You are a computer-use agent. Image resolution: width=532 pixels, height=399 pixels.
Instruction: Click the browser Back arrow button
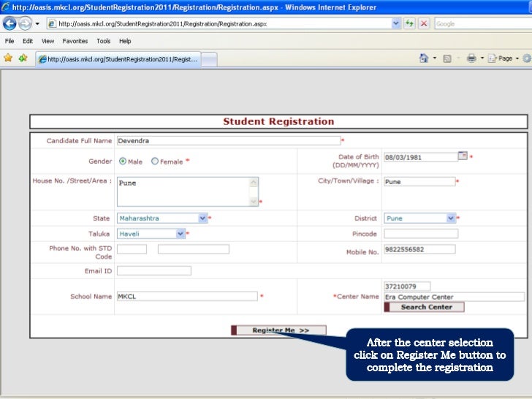[9, 23]
